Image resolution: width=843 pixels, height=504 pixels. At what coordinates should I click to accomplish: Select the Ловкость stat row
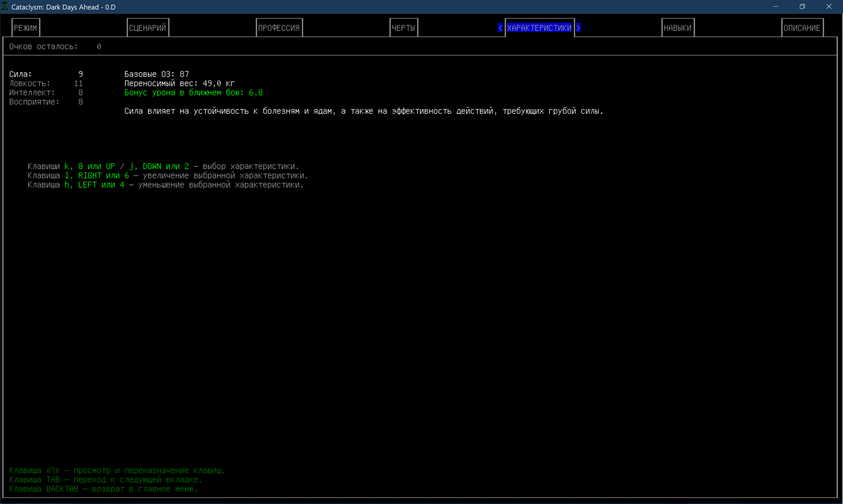tap(30, 83)
